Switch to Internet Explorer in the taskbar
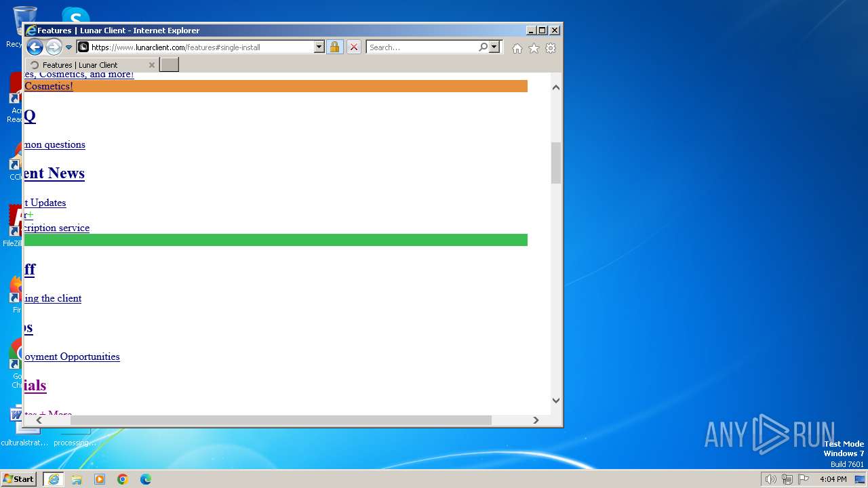This screenshot has height=488, width=868. tap(54, 479)
